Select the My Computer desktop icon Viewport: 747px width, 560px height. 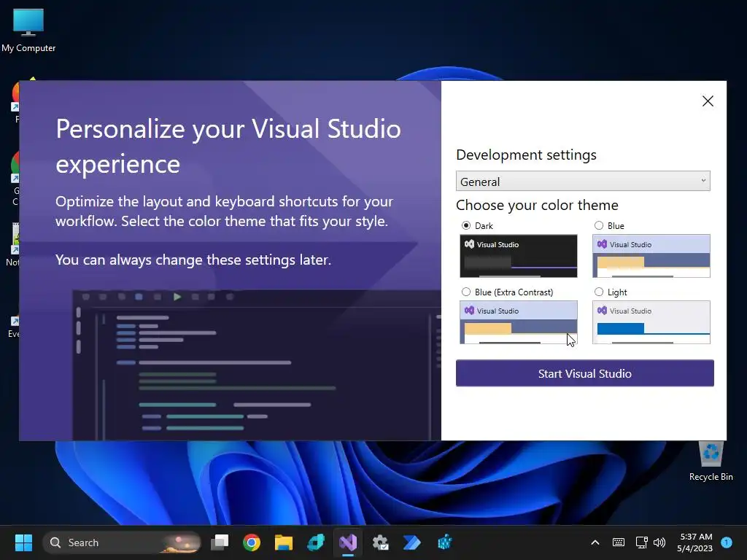click(x=28, y=31)
